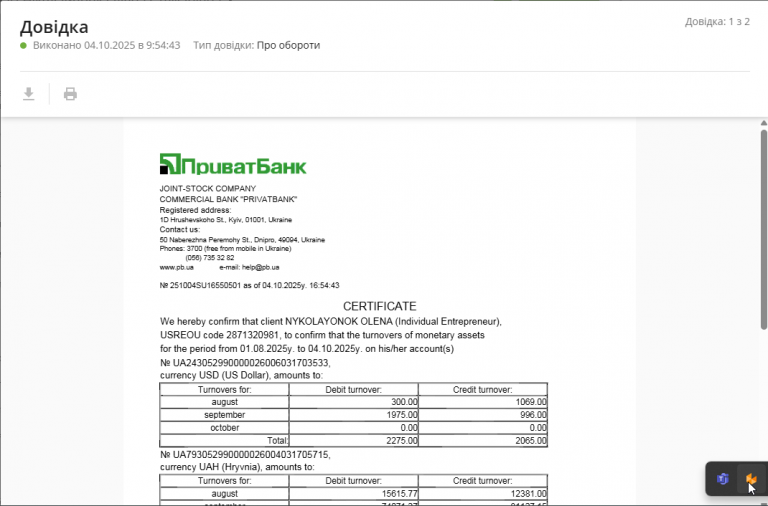Screen dimensions: 768x506
Task: Download the certificate file
Action: tap(29, 94)
